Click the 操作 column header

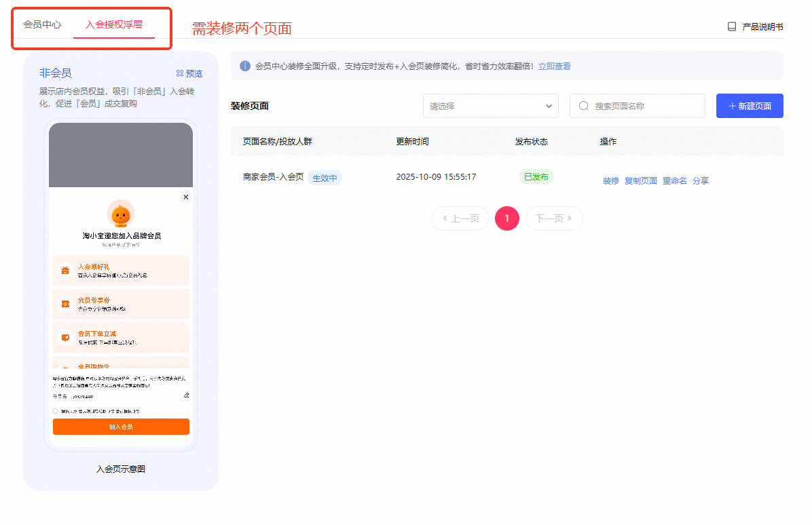608,142
